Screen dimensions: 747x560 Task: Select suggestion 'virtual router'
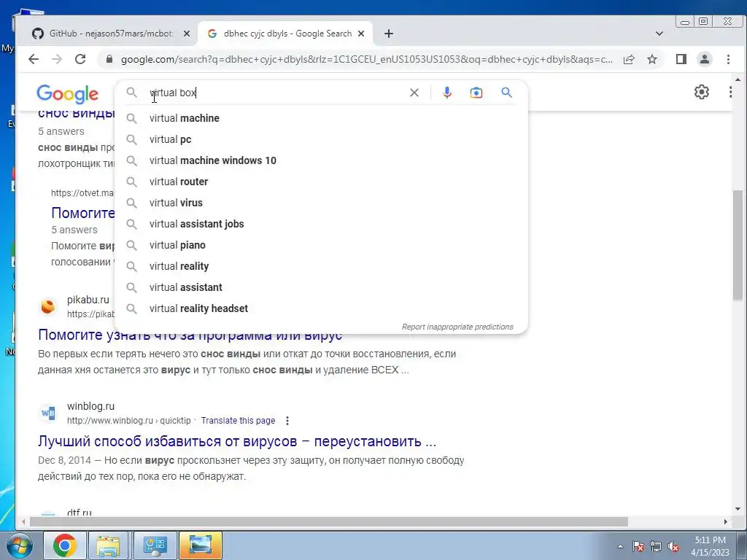click(x=322, y=182)
